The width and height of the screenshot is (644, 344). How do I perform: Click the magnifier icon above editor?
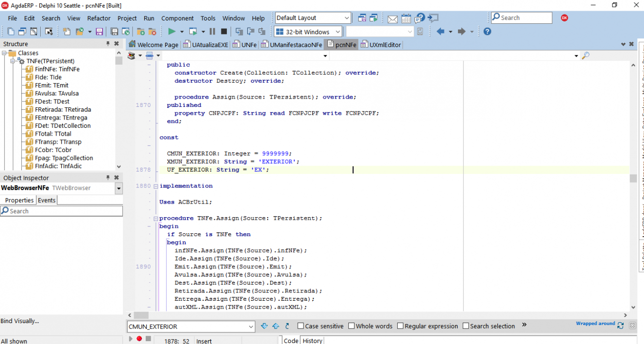[x=586, y=56]
